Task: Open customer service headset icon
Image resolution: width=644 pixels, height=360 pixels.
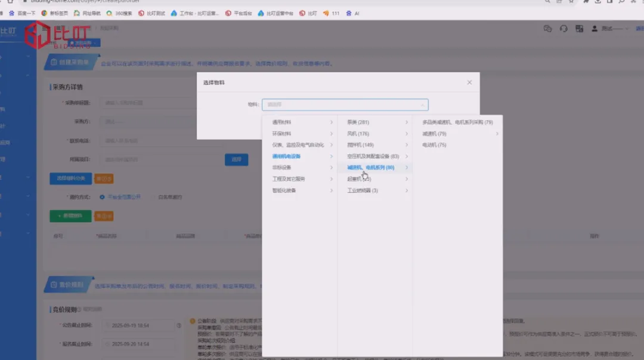Action: point(563,29)
